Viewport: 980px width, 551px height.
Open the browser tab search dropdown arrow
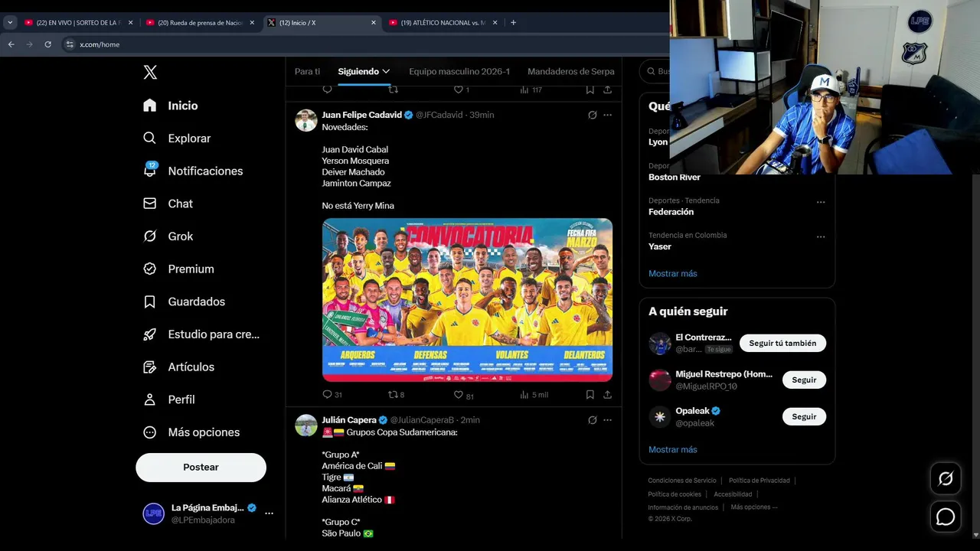point(10,23)
